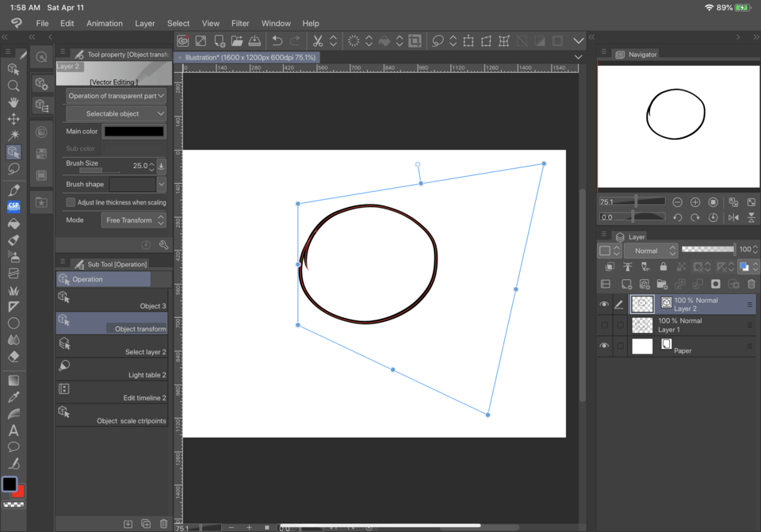The width and height of the screenshot is (761, 532).
Task: Choose the Select layer 2 sub tool
Action: (113, 346)
